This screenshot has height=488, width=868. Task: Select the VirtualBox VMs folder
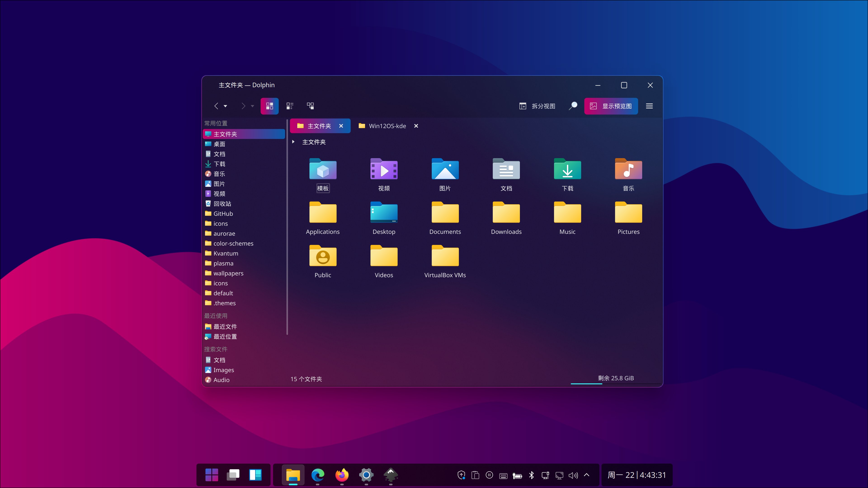click(445, 261)
